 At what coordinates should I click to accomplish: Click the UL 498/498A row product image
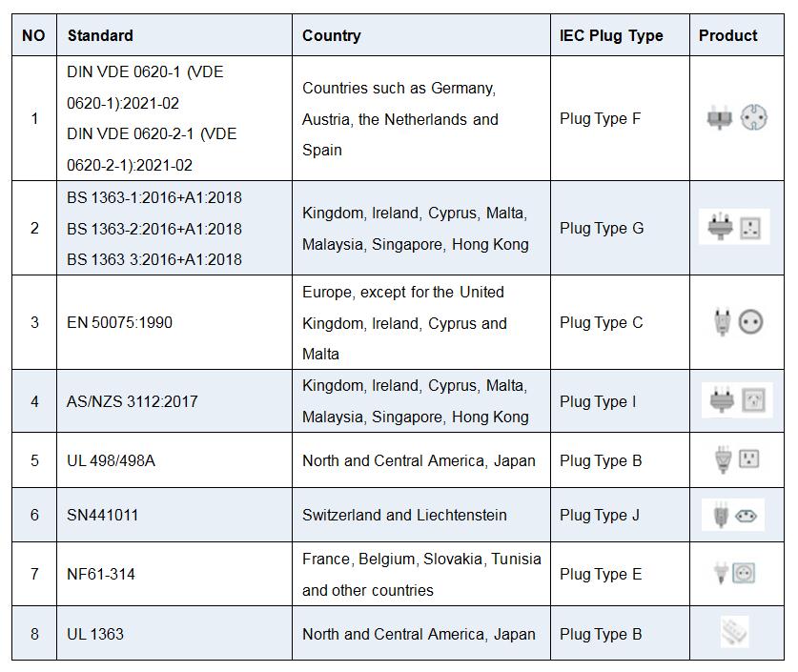(x=737, y=459)
